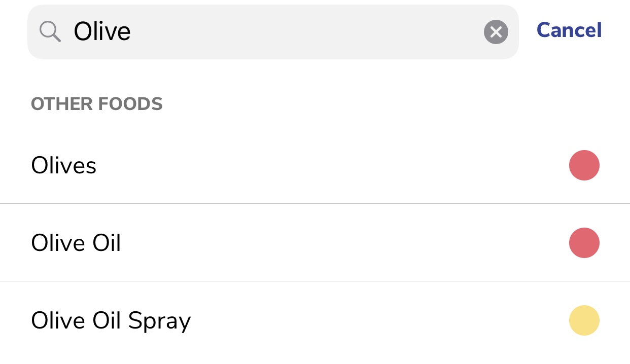Click the red dot beside Olive Oil
The image size is (630, 364).
[x=584, y=243]
